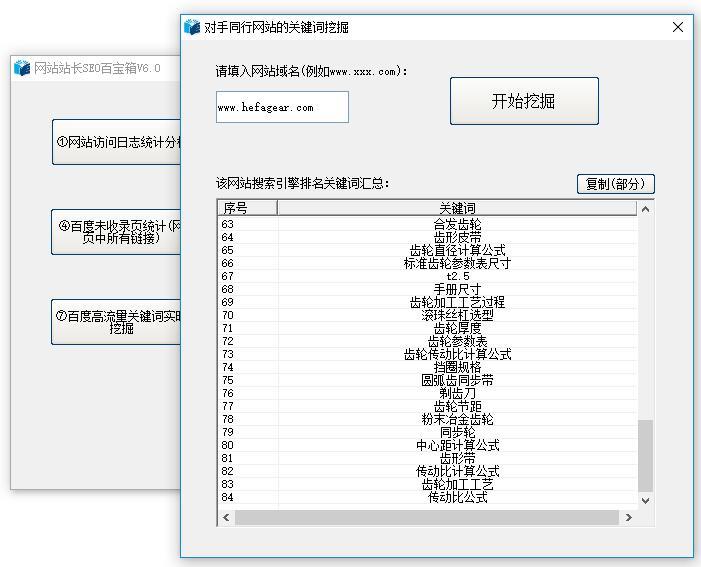This screenshot has width=701, height=567.
Task: Sort by the 序号 column header
Action: [x=247, y=208]
